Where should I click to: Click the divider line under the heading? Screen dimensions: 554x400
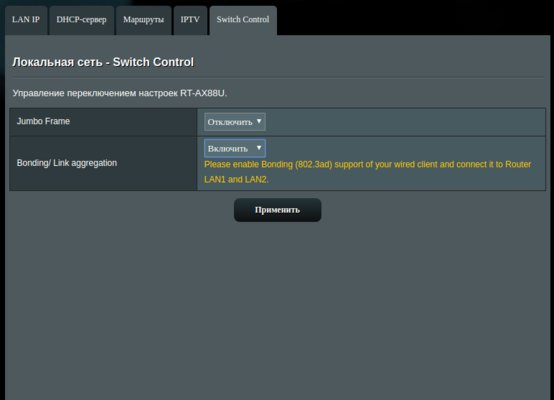point(278,78)
